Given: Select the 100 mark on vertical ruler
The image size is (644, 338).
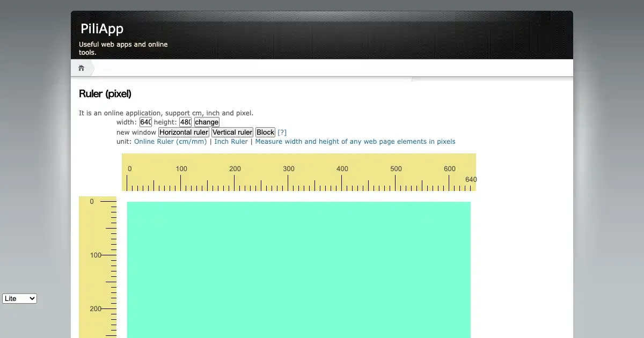Looking at the screenshot, I should pos(96,255).
